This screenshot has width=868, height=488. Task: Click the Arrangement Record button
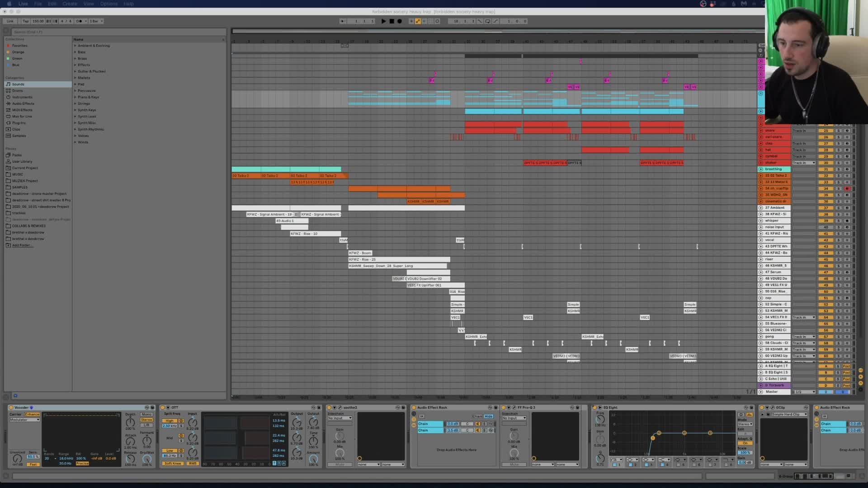[400, 21]
